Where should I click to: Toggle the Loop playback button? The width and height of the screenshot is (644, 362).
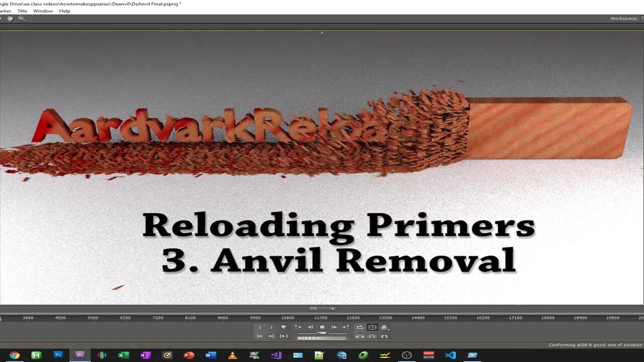(x=360, y=327)
